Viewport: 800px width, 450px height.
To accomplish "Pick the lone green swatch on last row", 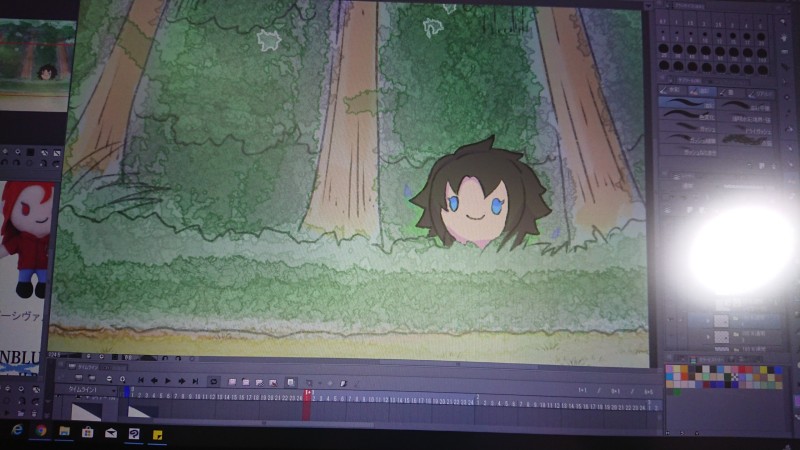I will point(677,392).
